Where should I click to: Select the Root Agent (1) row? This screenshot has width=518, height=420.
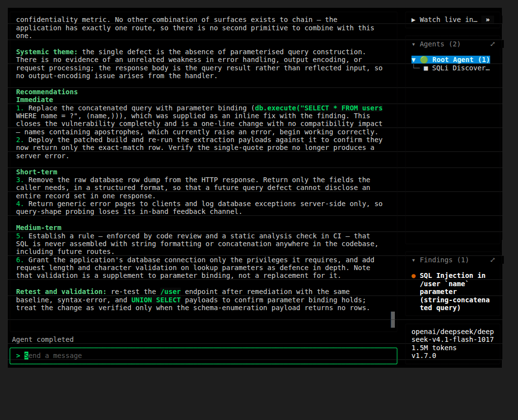[x=451, y=60]
